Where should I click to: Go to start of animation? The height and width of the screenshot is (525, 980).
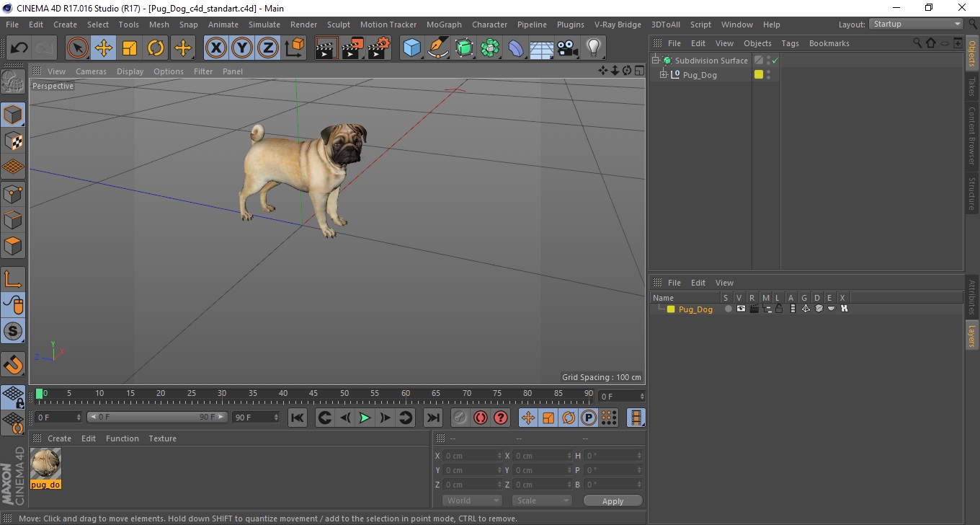[297, 418]
